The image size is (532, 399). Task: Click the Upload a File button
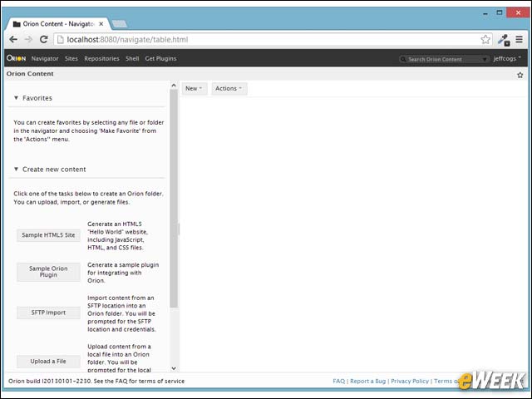48,362
